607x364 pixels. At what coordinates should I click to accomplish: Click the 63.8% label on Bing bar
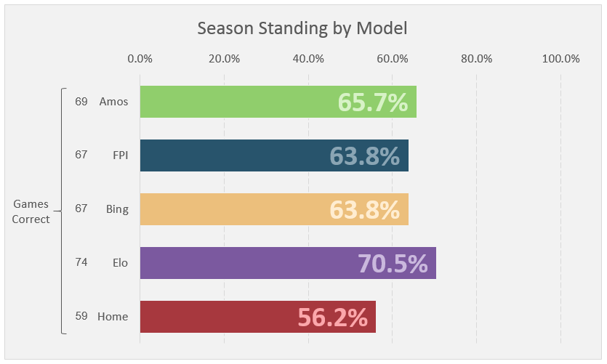point(365,210)
